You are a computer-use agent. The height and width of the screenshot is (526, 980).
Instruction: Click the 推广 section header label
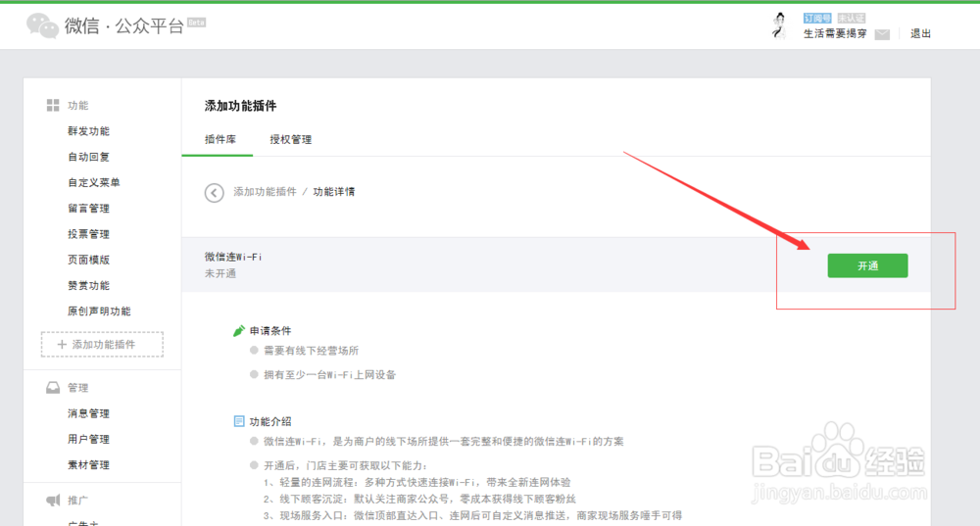(78, 501)
